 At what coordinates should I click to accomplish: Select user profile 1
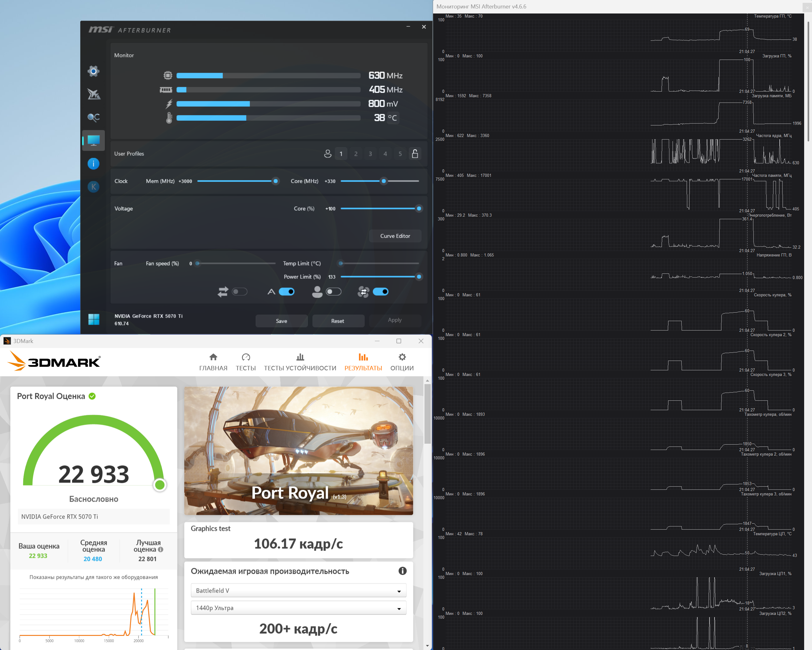click(341, 154)
